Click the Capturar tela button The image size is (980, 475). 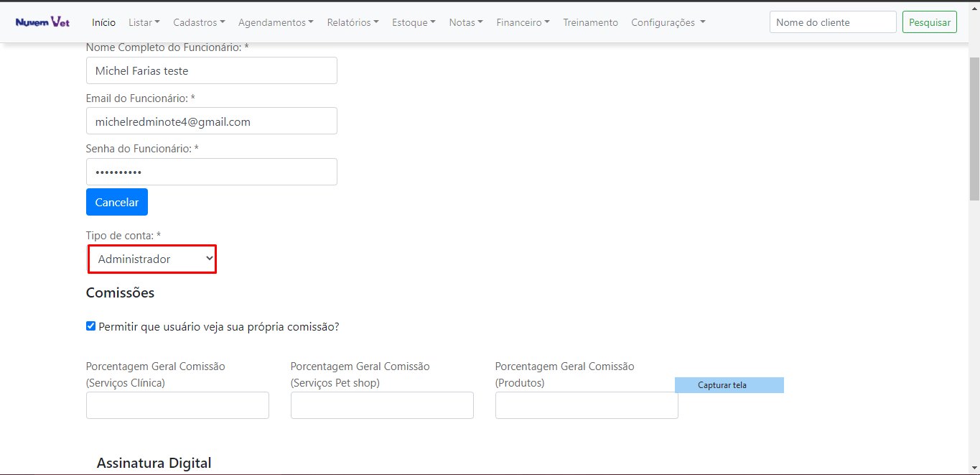tap(729, 385)
